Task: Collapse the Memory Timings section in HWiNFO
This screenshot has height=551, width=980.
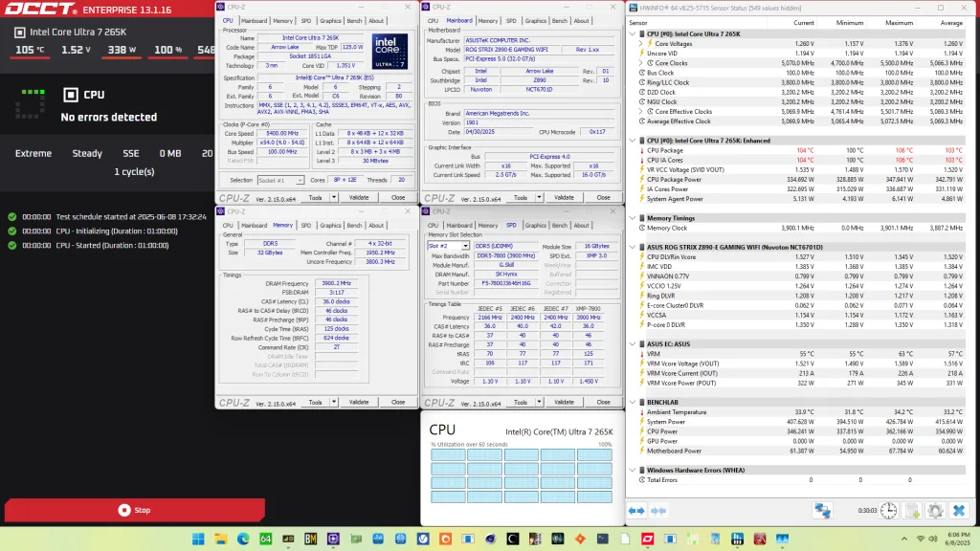Action: click(632, 218)
